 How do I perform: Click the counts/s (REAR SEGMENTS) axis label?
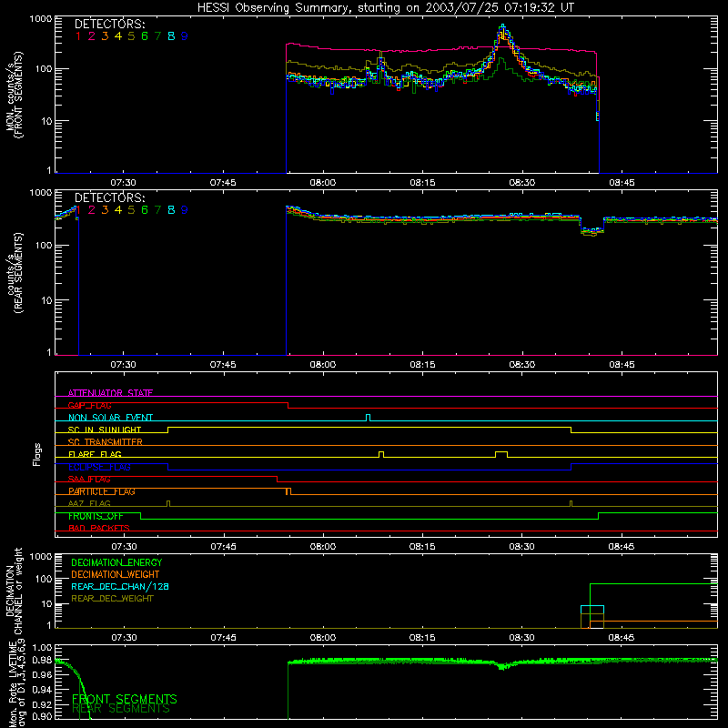point(14,273)
